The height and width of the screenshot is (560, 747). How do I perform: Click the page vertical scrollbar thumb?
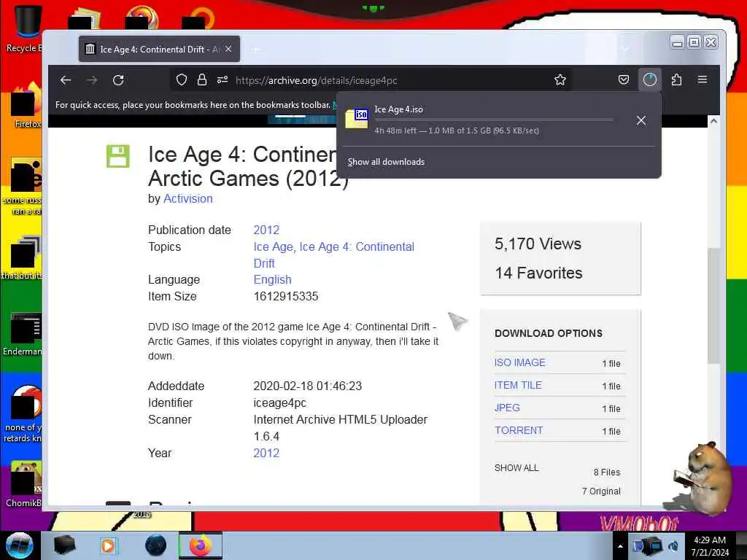713,306
